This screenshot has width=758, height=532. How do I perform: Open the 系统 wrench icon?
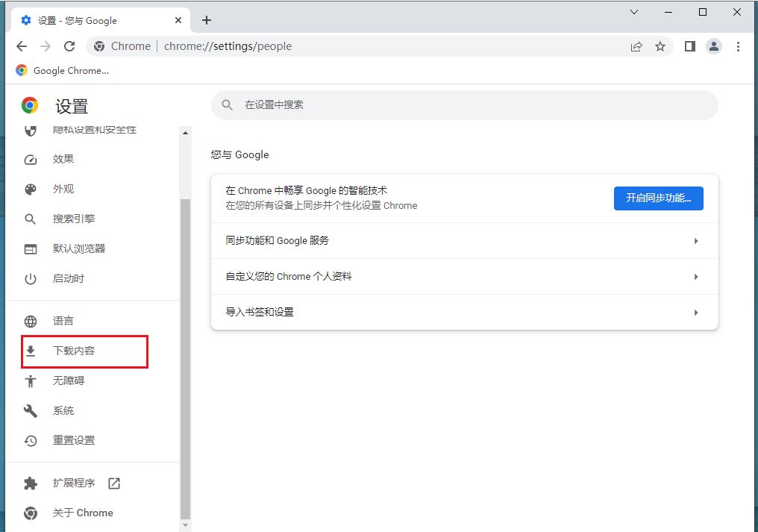click(x=31, y=411)
